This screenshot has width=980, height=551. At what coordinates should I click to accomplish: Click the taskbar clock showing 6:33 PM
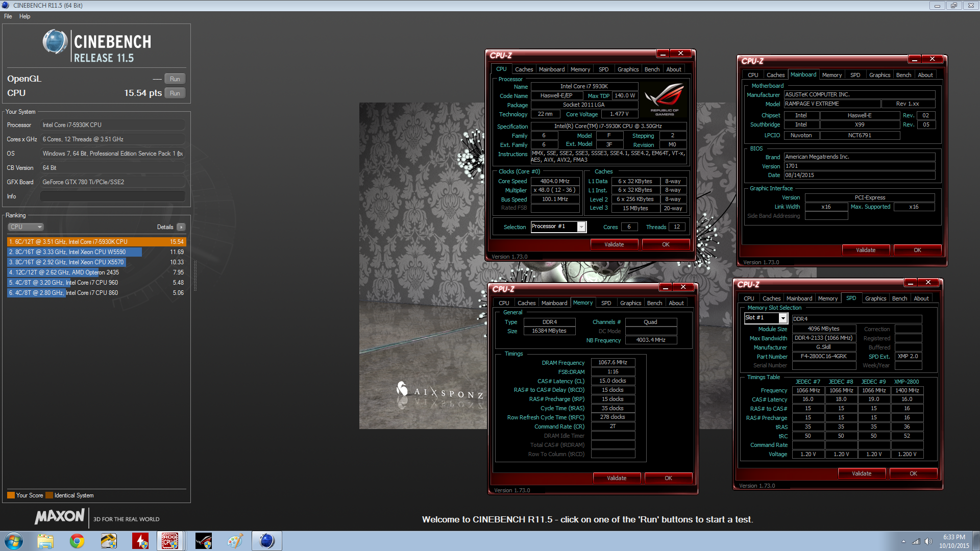(x=954, y=541)
